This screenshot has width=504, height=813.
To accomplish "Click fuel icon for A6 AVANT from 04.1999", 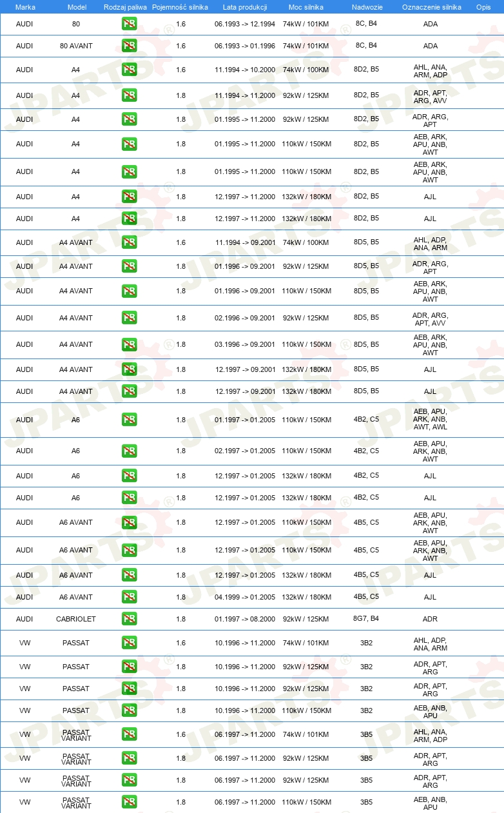I will [x=129, y=597].
